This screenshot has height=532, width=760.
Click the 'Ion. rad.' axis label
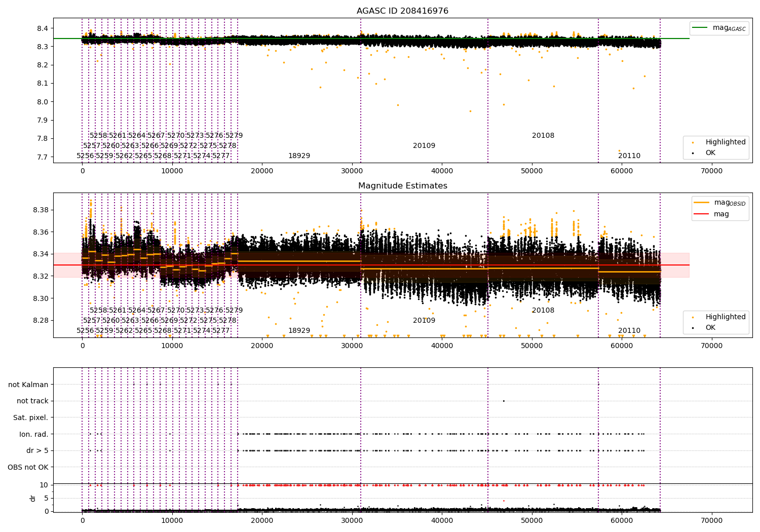point(34,434)
